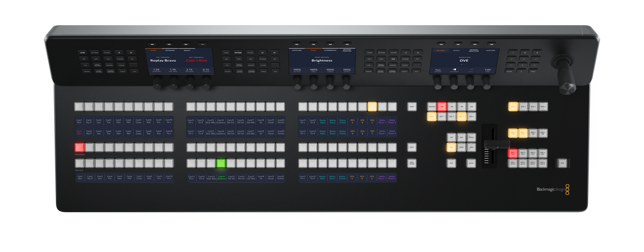The image size is (644, 252).
Task: Click the red DSK 1 CUT button
Action: pos(513,153)
